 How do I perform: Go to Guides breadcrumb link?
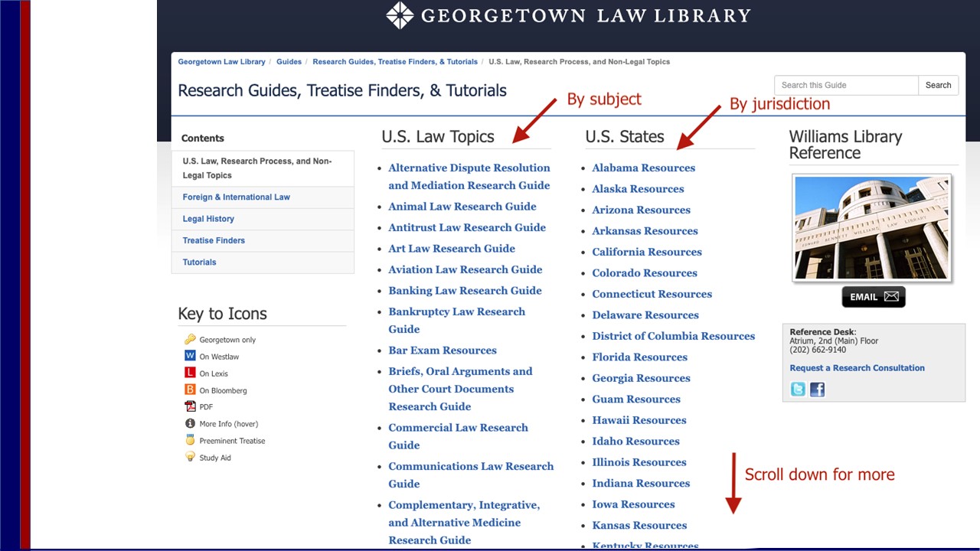click(x=289, y=62)
